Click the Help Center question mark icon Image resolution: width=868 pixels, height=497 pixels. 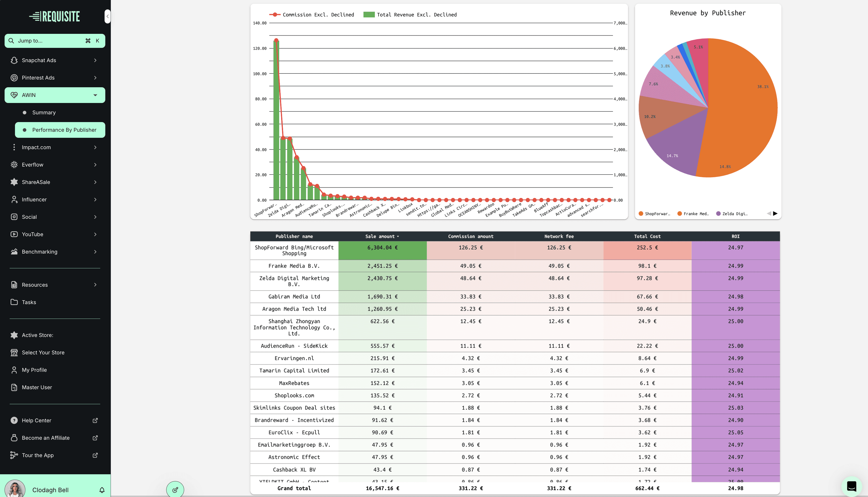coord(14,420)
